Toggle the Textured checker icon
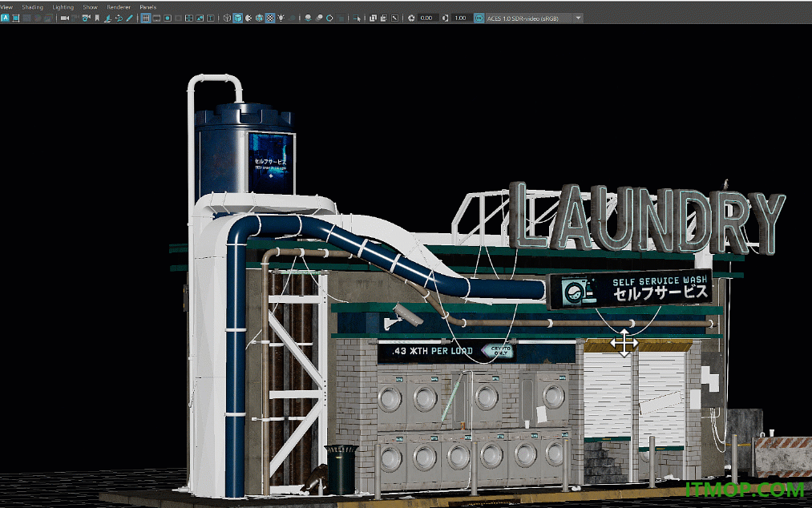 (270, 18)
